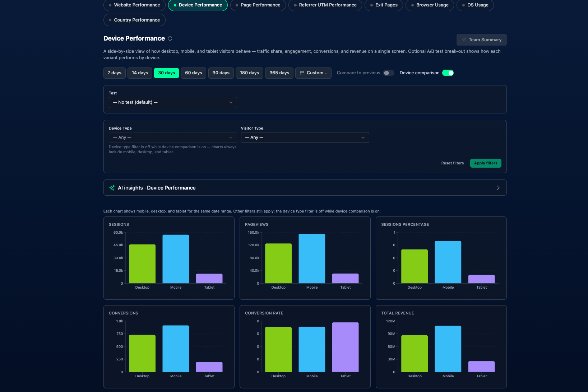The height and width of the screenshot is (392, 588).
Task: Select the 7 days range option
Action: tap(115, 73)
